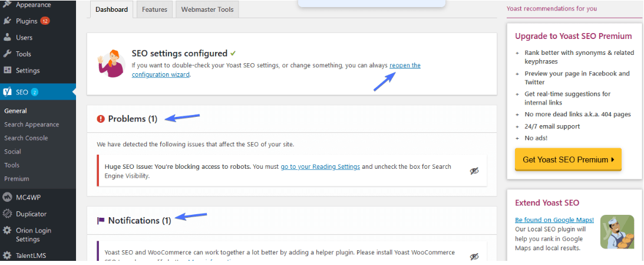Collapse the Notifications (1) section header
Image resolution: width=644 pixels, height=265 pixels.
click(292, 221)
